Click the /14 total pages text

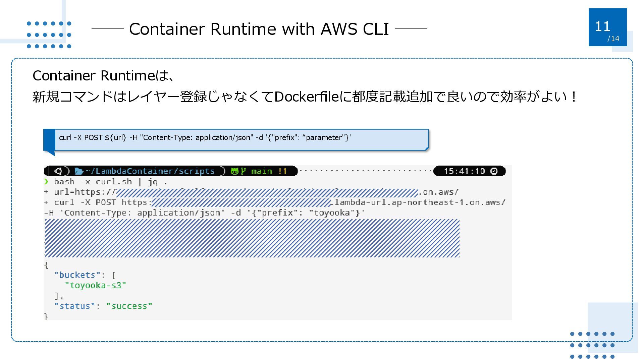(613, 39)
